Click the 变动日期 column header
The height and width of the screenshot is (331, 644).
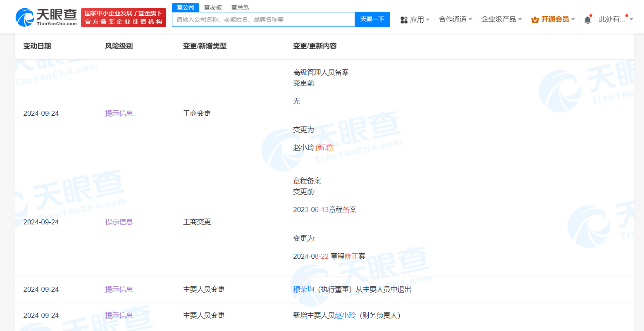37,46
